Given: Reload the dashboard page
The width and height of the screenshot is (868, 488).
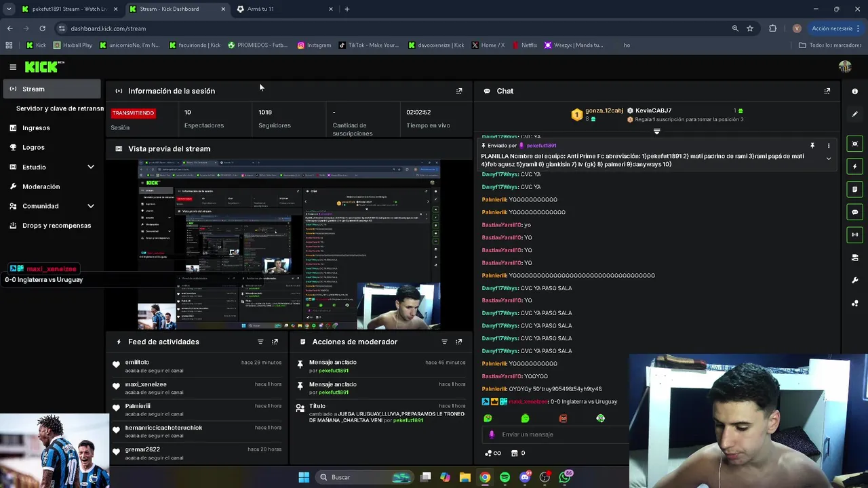Looking at the screenshot, I should point(42,28).
